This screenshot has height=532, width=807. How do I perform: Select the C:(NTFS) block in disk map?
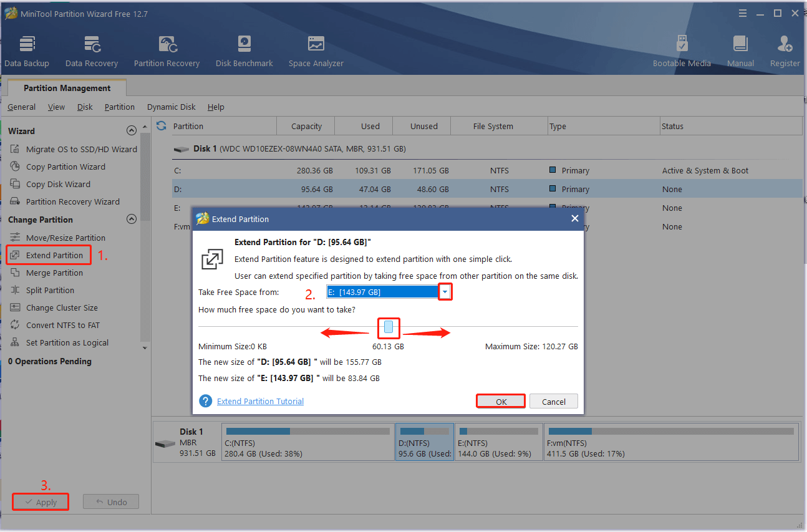tap(309, 442)
